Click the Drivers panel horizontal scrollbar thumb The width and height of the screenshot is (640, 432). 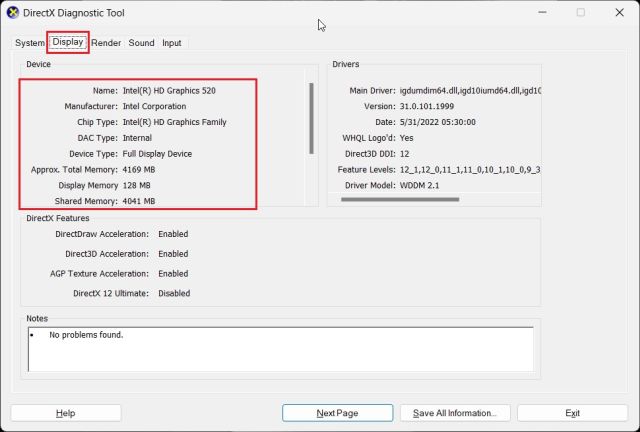(x=400, y=199)
